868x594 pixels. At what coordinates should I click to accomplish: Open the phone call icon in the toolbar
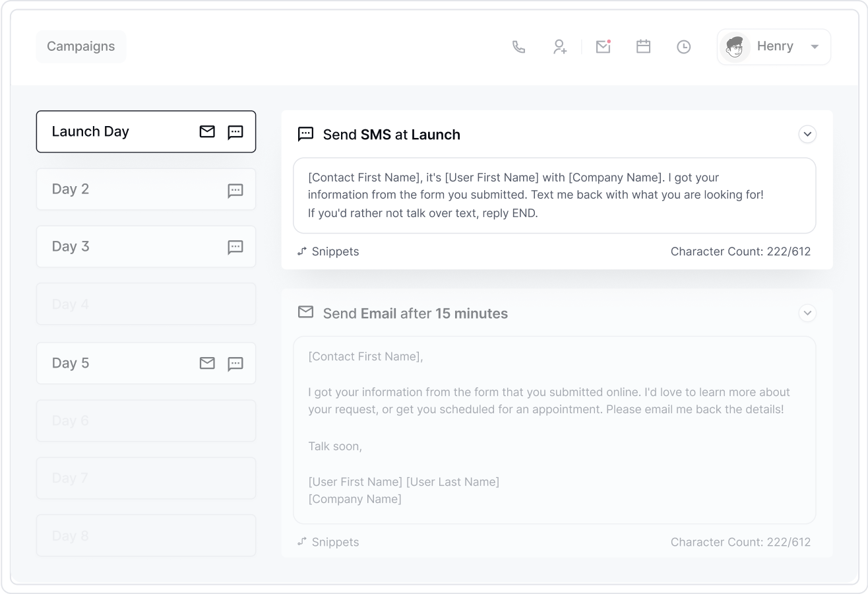pos(518,47)
